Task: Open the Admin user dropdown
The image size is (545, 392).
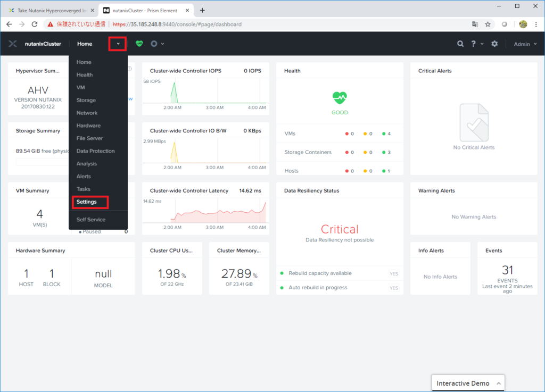Action: pos(525,44)
